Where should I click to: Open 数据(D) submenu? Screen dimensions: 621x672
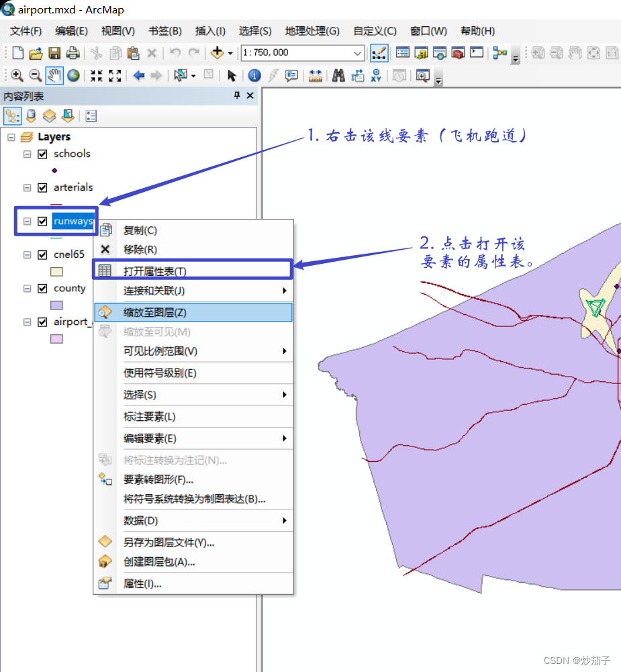pos(193,521)
